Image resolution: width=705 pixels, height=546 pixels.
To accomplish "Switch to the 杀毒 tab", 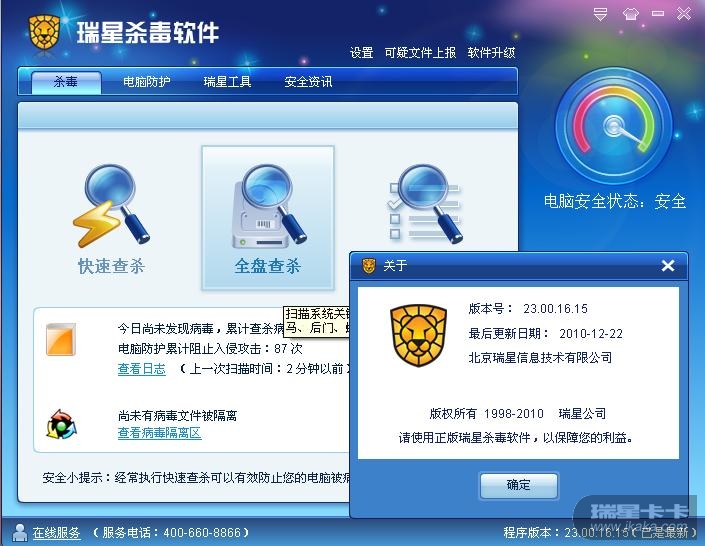I will (66, 82).
